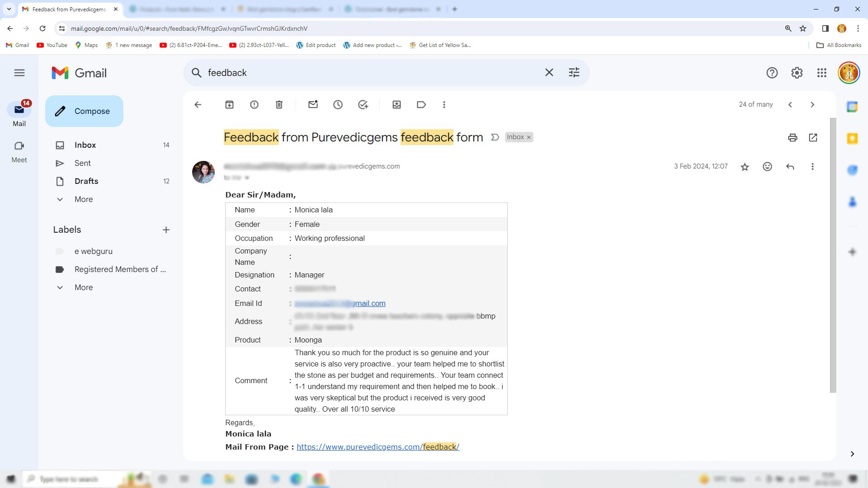Archive this email using toolbar icon
Image resolution: width=868 pixels, height=488 pixels.
coord(229,105)
